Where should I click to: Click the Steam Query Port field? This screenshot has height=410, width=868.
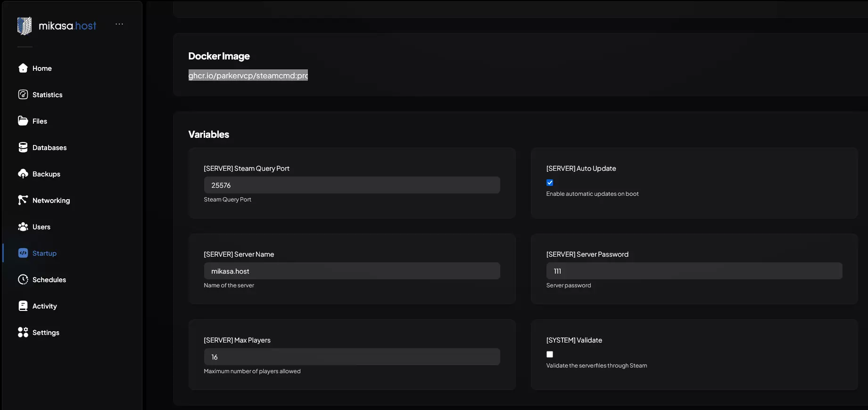click(352, 185)
